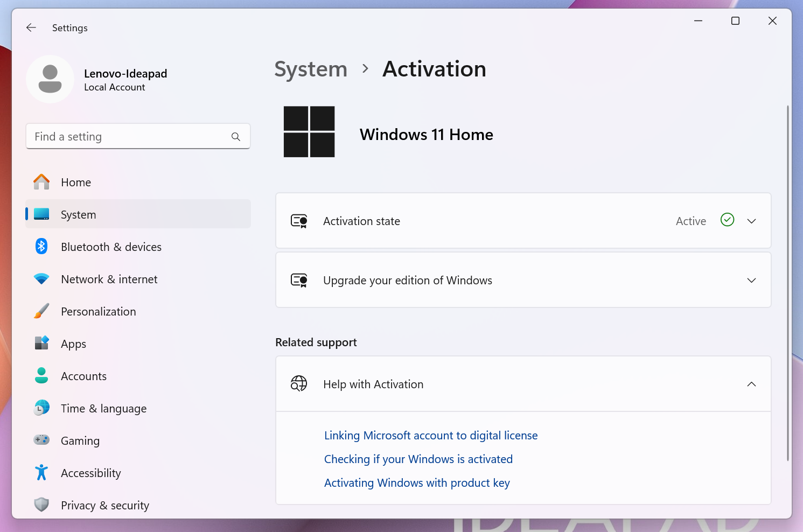Image resolution: width=803 pixels, height=532 pixels.
Task: Click the search magnifier icon
Action: pyautogui.click(x=236, y=137)
